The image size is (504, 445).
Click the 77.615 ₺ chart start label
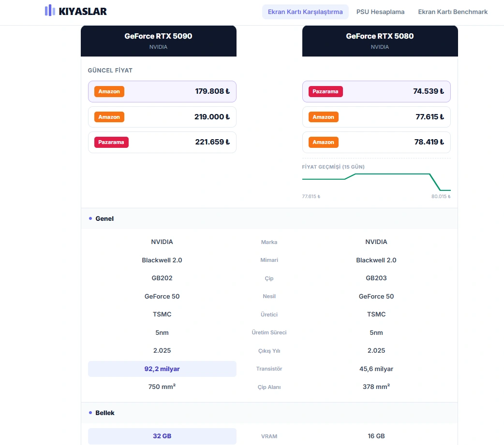[311, 197]
